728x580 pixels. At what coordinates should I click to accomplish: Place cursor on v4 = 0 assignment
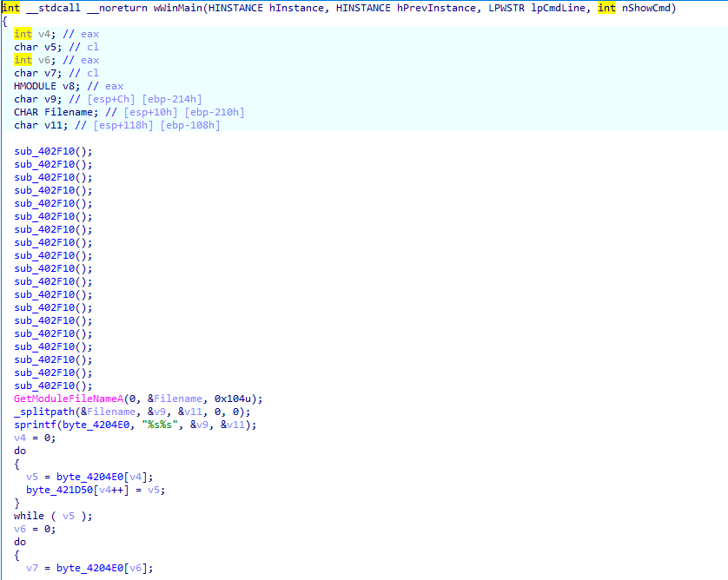tap(35, 438)
